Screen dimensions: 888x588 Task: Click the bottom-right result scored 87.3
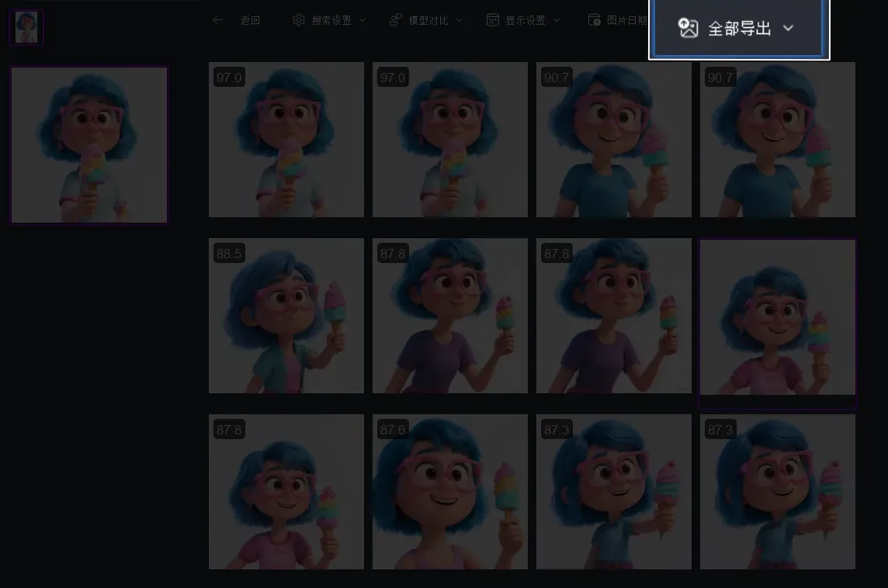(777, 491)
